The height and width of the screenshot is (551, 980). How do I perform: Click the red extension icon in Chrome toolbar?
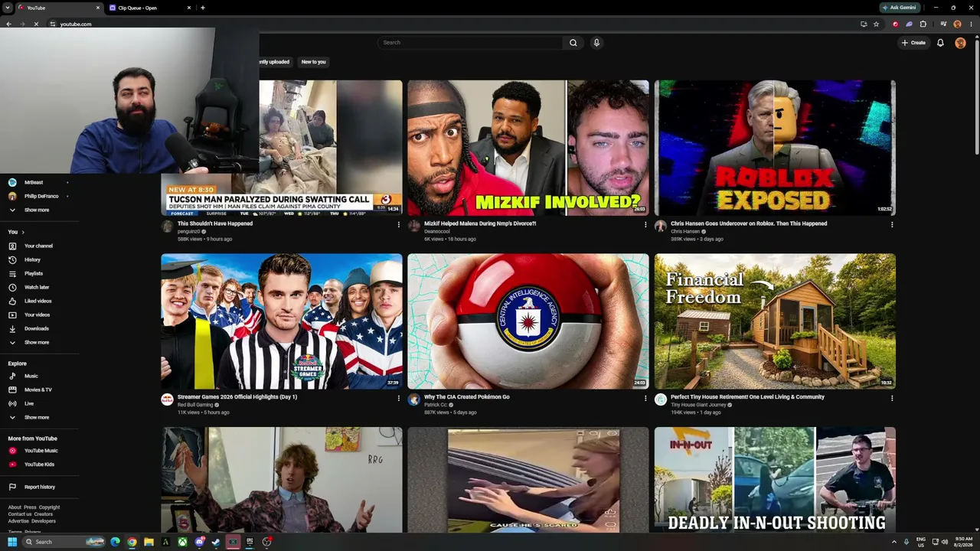tap(895, 24)
